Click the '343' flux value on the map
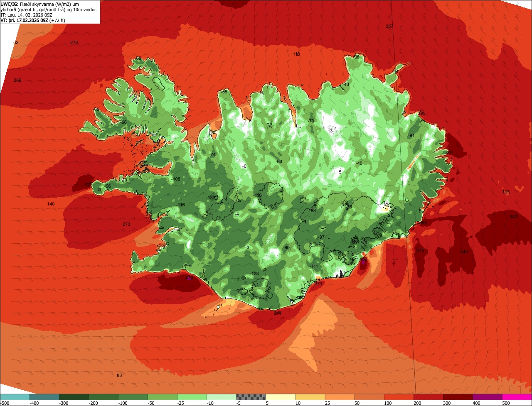532x406 pixels. tap(513, 217)
